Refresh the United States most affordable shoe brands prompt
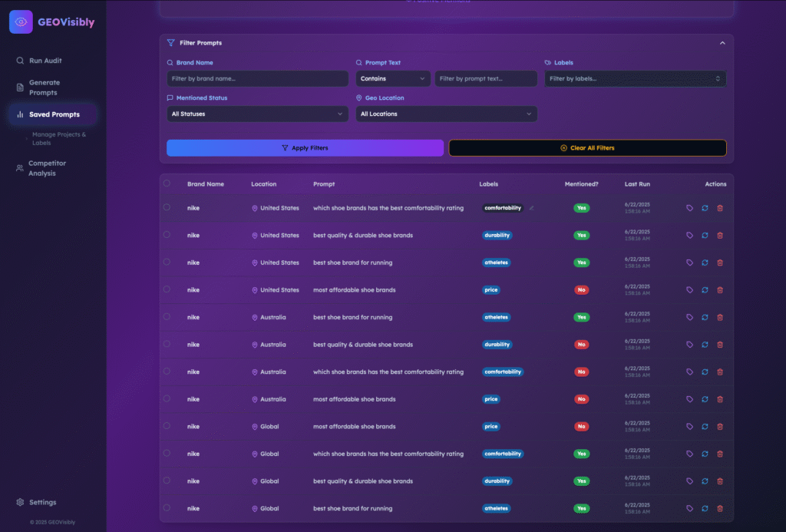This screenshot has width=786, height=532. (705, 290)
